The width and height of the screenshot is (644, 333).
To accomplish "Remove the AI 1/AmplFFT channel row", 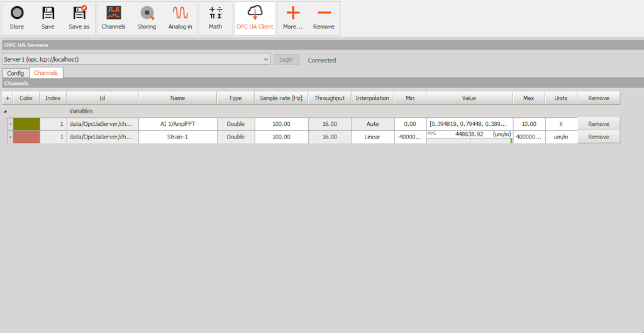I will (599, 124).
